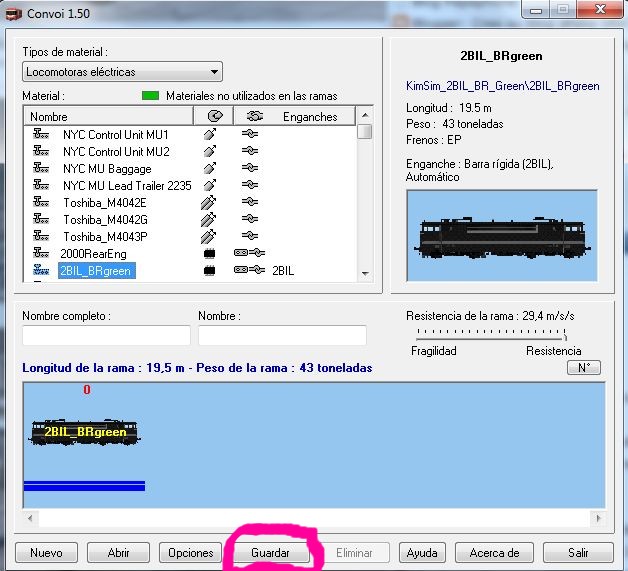This screenshot has width=628, height=571.
Task: Click the brake column header icon
Action: 212,117
